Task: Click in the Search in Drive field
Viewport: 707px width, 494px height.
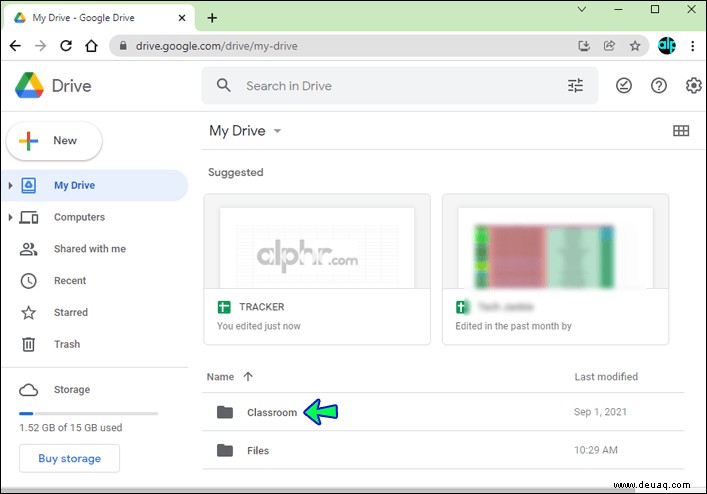Action: pyautogui.click(x=399, y=86)
